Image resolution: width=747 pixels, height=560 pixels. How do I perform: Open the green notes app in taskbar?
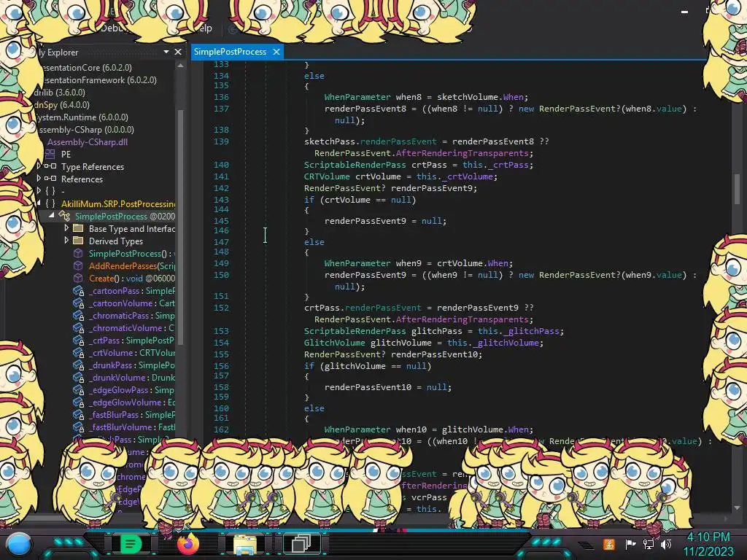[131, 543]
